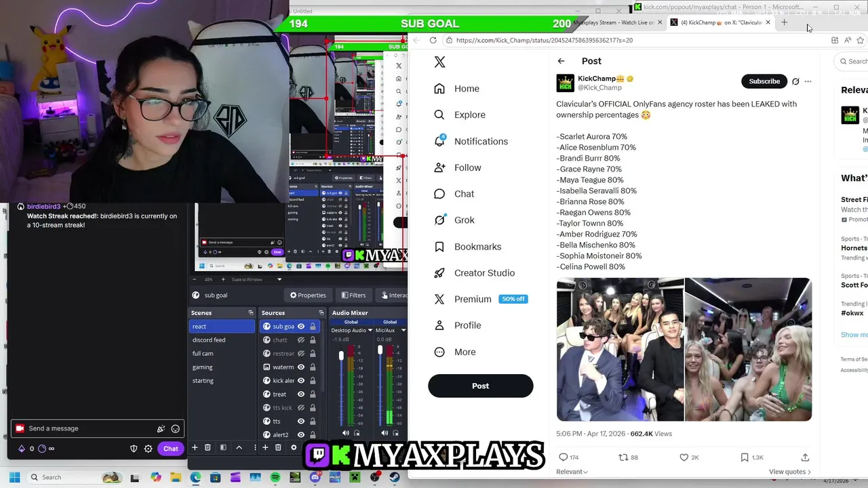The width and height of the screenshot is (868, 488).
Task: Click the Grok explain icon beside Subscribe
Action: (795, 81)
